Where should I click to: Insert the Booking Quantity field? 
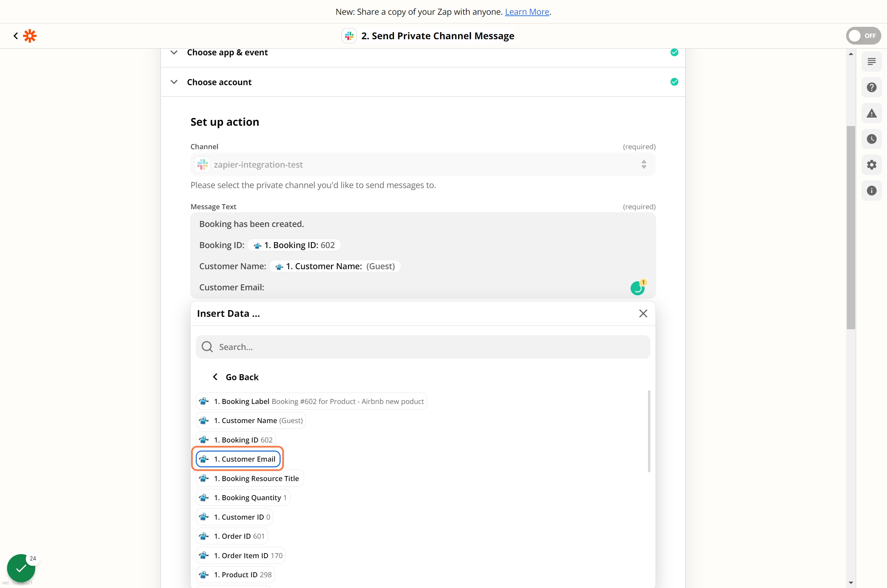tap(243, 497)
